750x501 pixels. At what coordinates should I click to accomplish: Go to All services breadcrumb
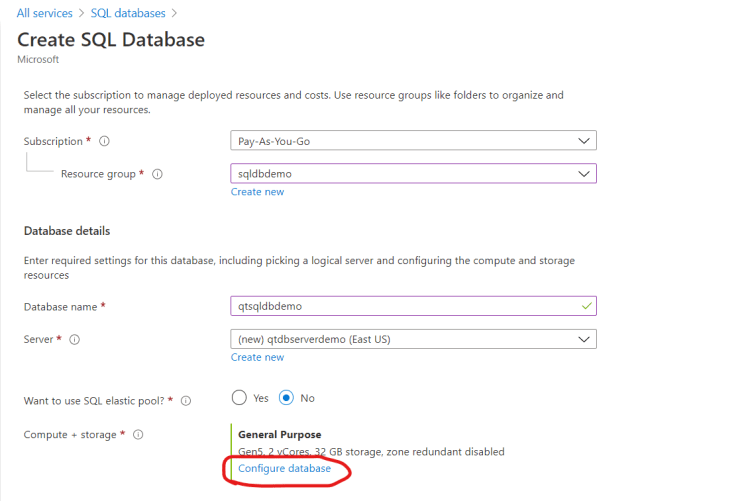[44, 13]
